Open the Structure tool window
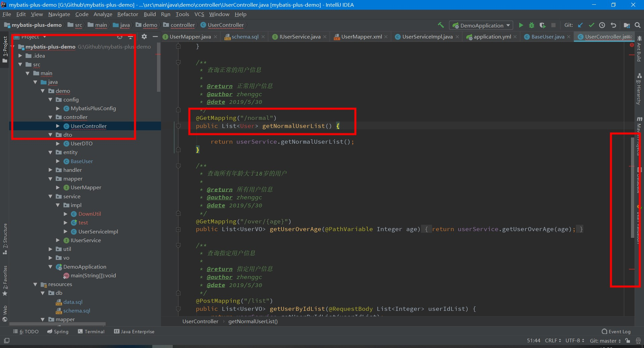This screenshot has width=644, height=348. coord(5,238)
